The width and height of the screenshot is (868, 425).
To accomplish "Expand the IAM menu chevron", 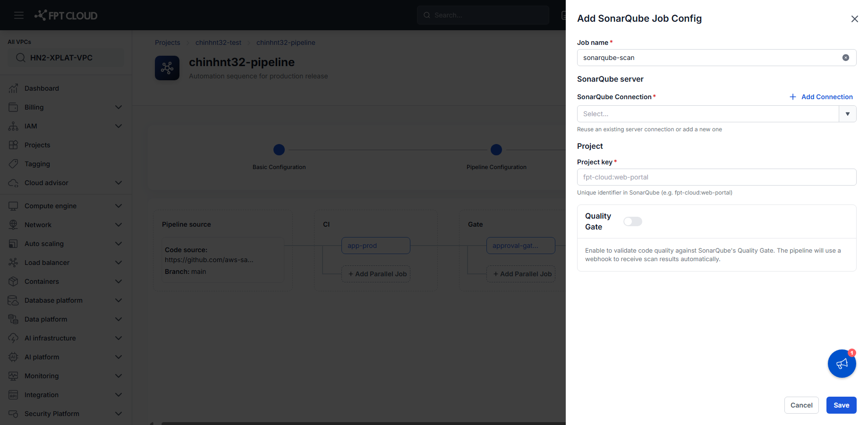I will [x=119, y=126].
